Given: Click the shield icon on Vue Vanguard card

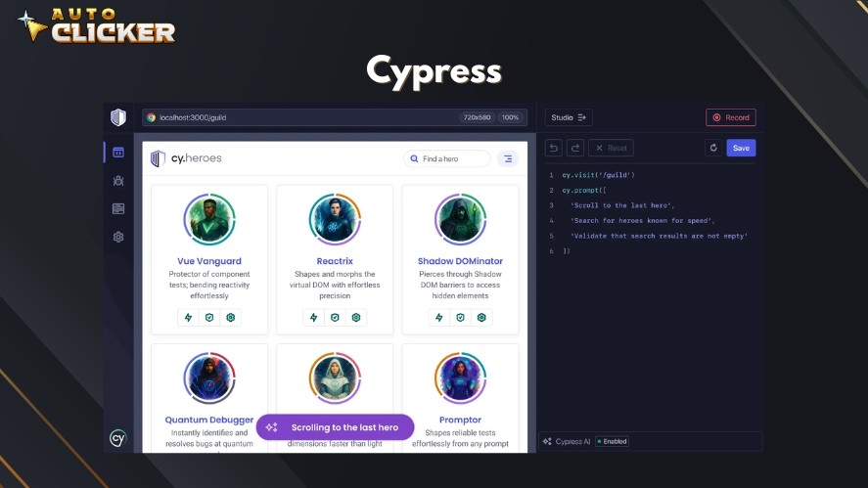Looking at the screenshot, I should coord(209,318).
